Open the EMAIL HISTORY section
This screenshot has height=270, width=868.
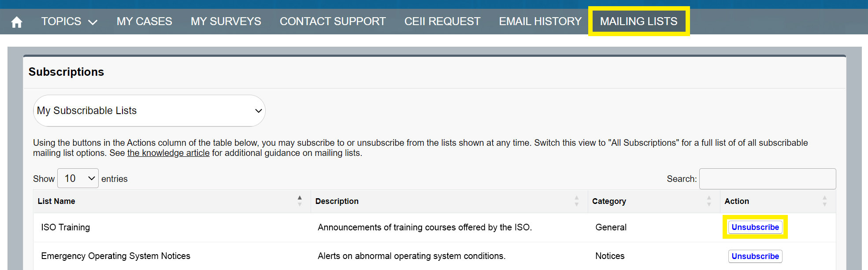coord(540,21)
